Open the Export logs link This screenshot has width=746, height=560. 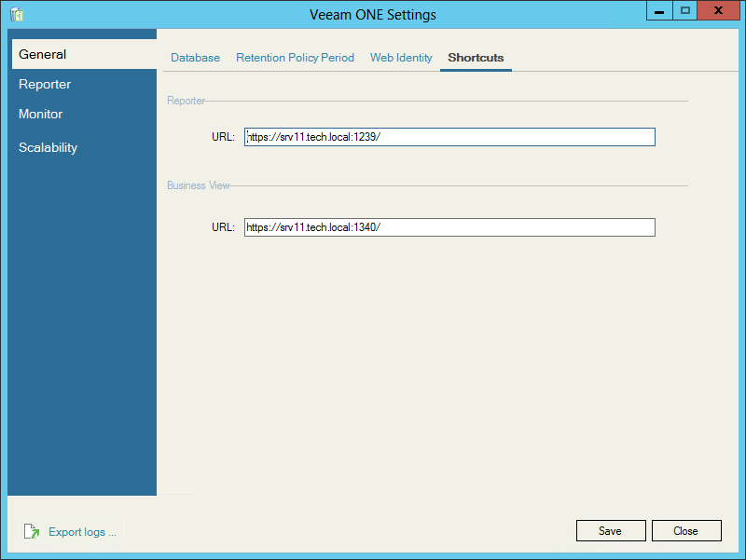tap(82, 531)
